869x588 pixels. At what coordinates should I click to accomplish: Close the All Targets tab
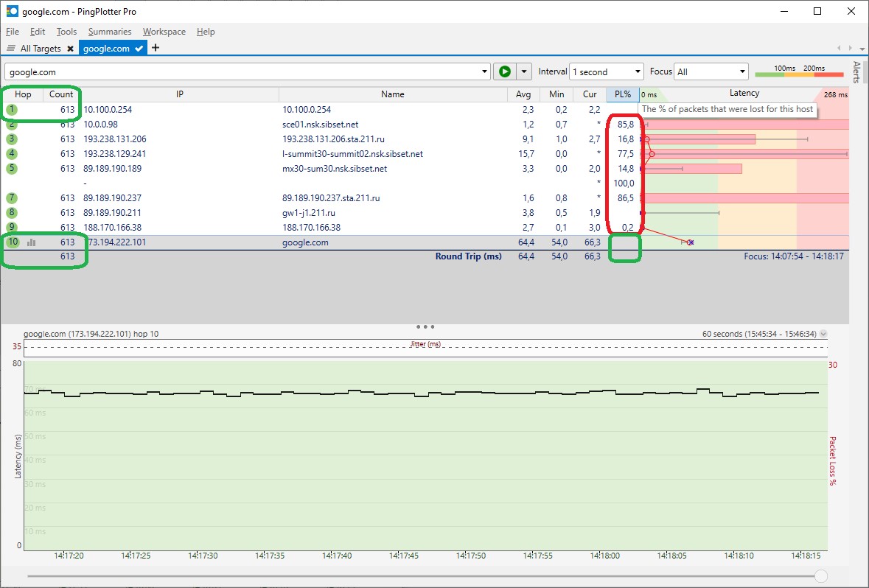70,48
